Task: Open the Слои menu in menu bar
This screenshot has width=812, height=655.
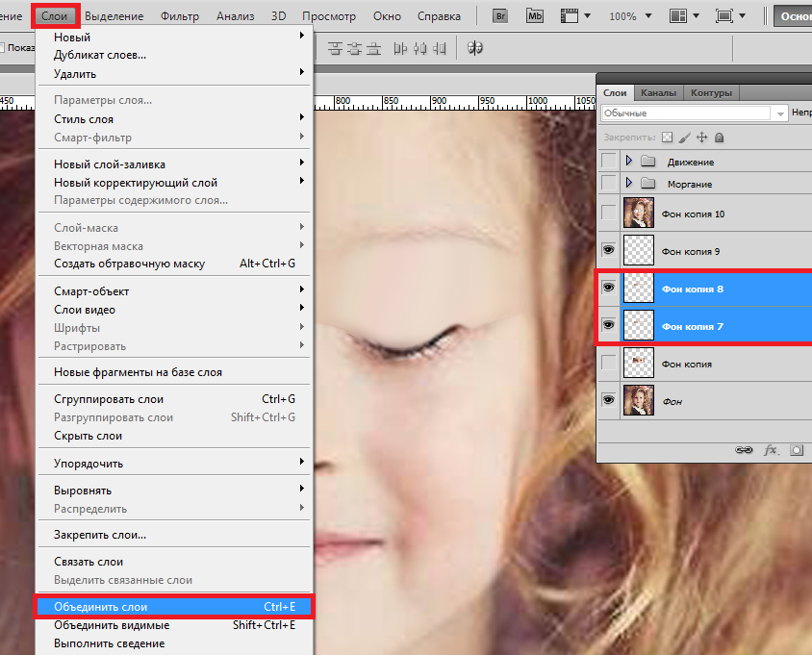Action: click(55, 16)
